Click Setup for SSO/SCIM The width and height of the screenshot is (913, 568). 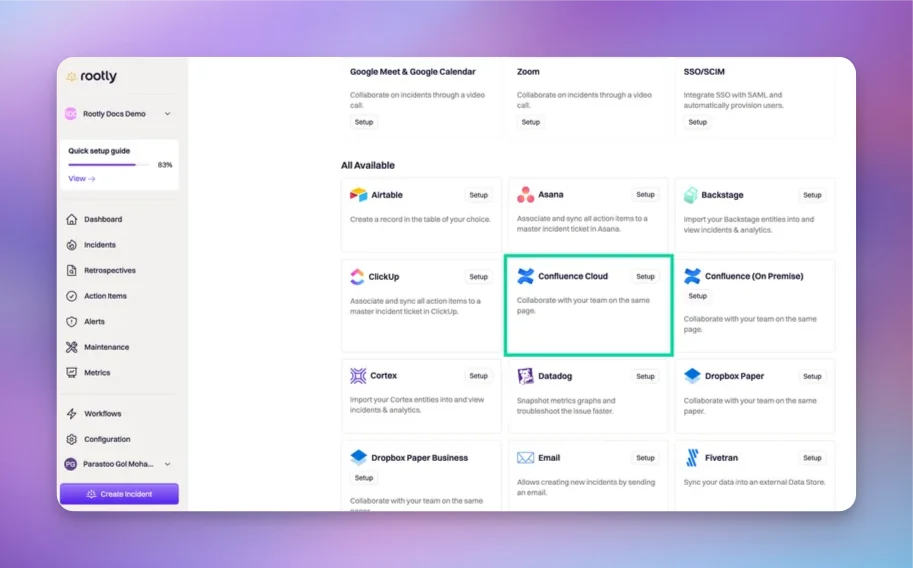(x=698, y=122)
